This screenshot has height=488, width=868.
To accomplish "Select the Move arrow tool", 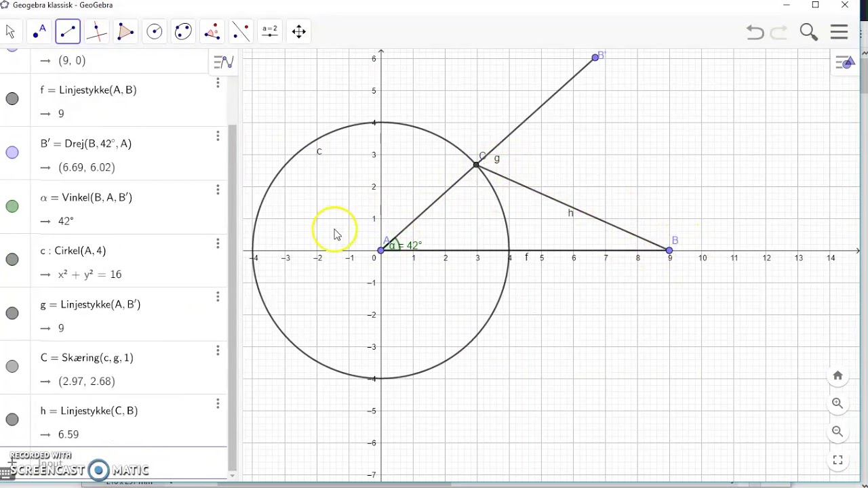I will click(x=10, y=31).
